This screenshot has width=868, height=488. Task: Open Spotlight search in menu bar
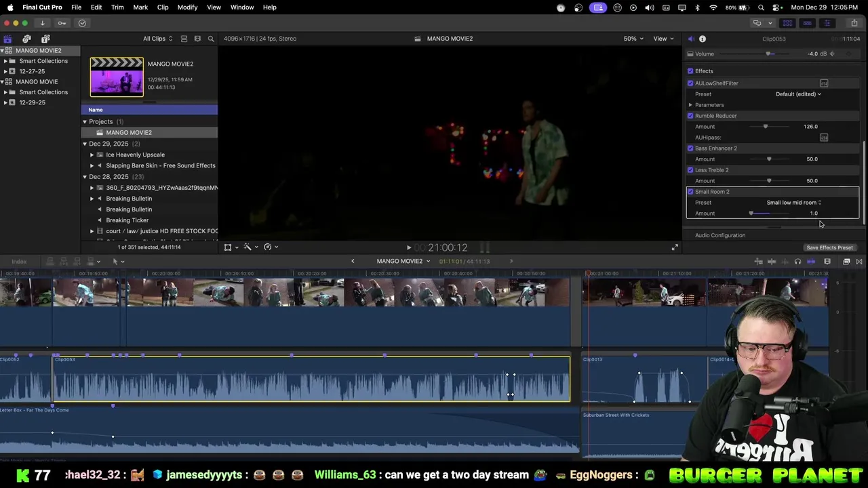point(761,7)
